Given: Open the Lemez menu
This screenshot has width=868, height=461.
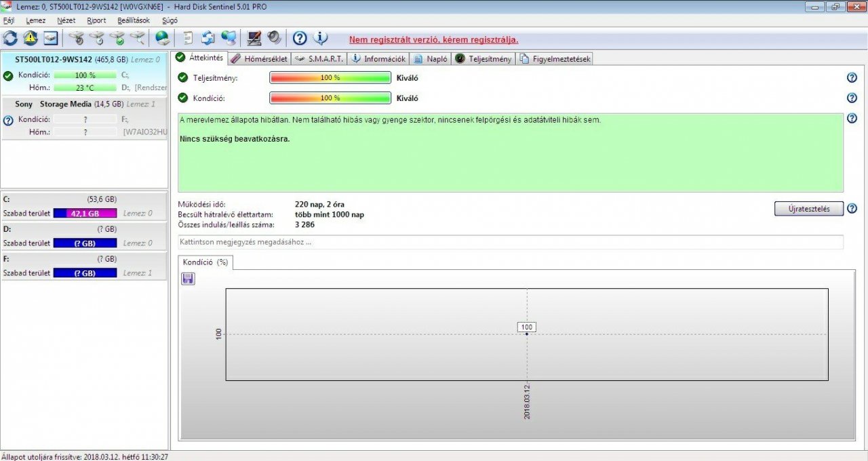Looking at the screenshot, I should coord(35,20).
